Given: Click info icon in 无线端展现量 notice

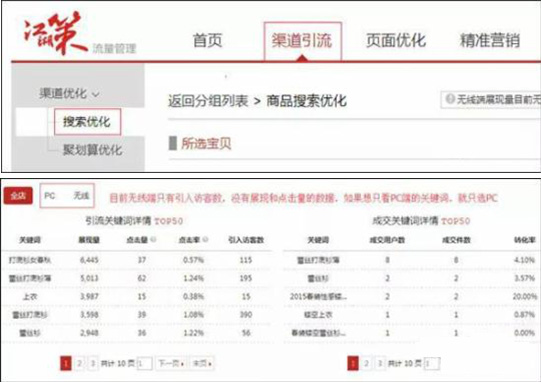Looking at the screenshot, I should point(450,99).
